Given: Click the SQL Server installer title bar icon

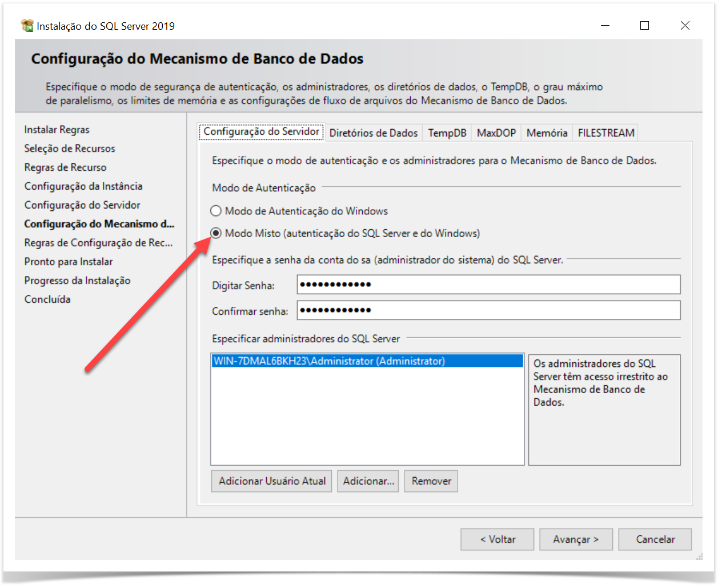Looking at the screenshot, I should click(x=27, y=26).
